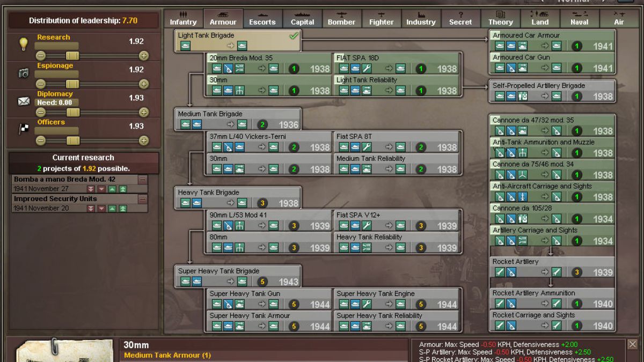Select Armoured Car Gun technology

pos(552,63)
